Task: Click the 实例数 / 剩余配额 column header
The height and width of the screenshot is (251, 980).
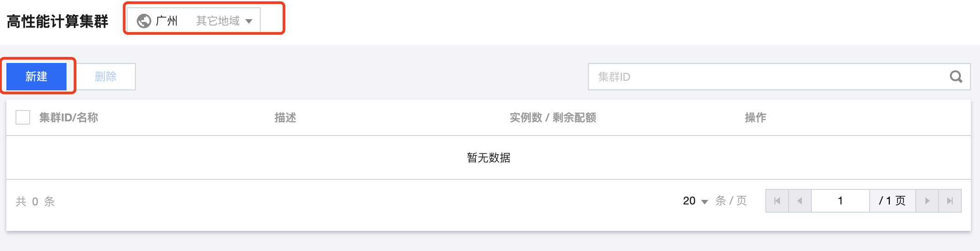Action: coord(553,118)
